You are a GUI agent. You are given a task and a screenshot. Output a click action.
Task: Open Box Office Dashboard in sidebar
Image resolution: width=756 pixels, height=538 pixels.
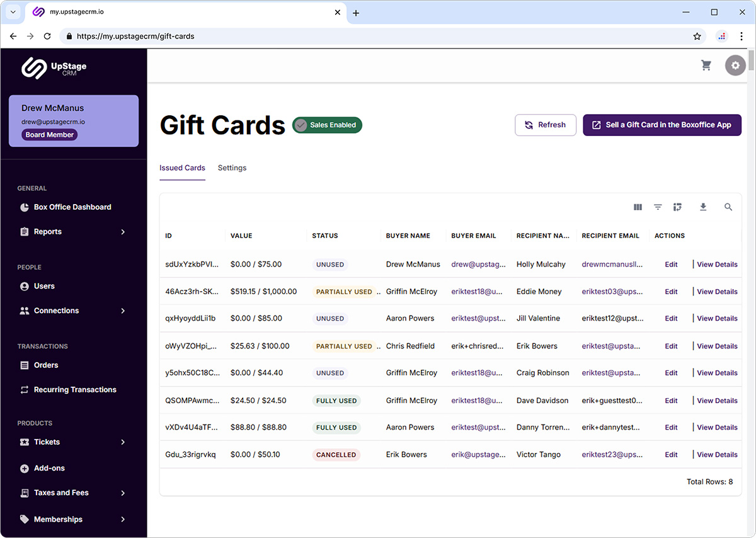[x=72, y=207]
